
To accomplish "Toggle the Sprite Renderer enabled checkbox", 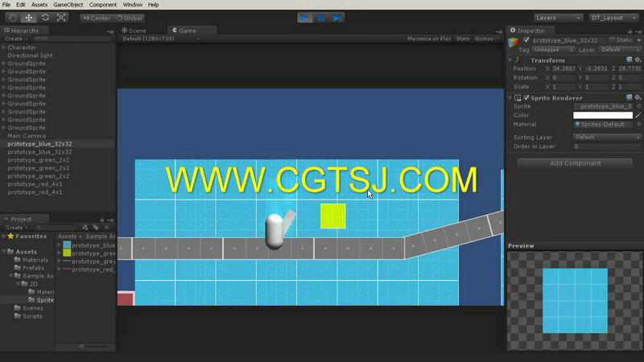I will (526, 97).
